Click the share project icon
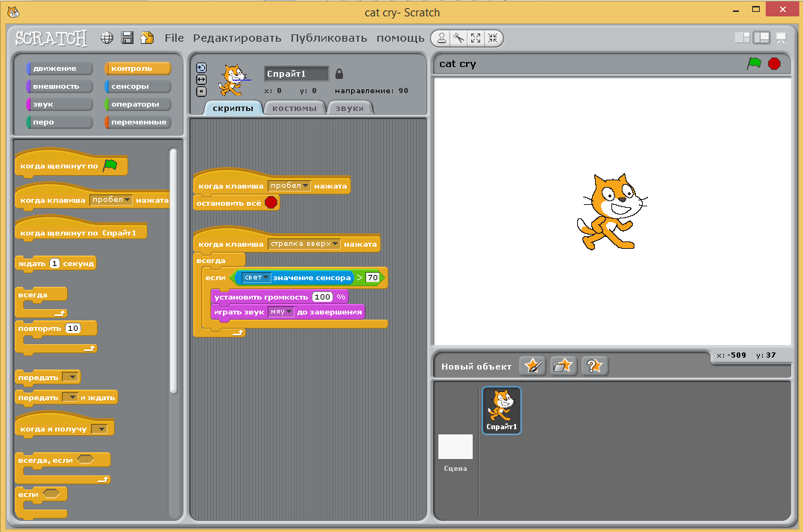This screenshot has height=532, width=803. [147, 38]
